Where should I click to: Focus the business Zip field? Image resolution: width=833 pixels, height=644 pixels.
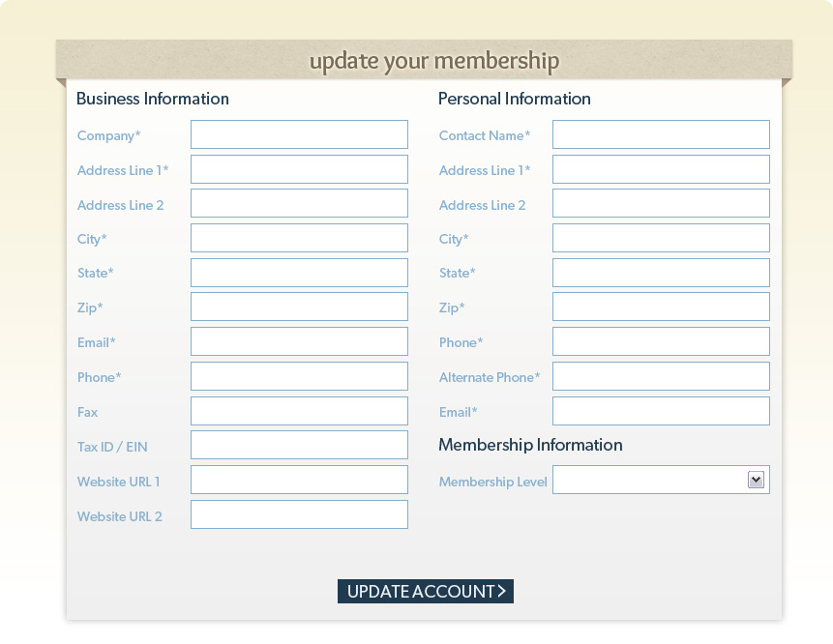(x=299, y=307)
